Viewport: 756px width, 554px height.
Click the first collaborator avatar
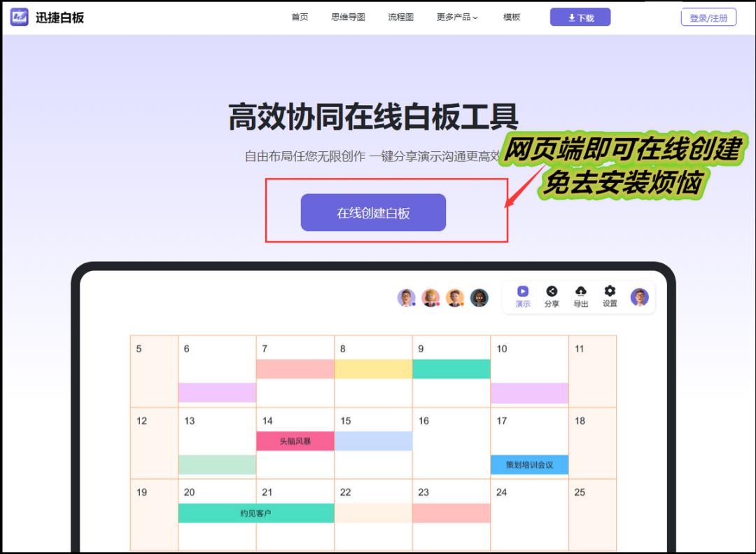point(407,297)
